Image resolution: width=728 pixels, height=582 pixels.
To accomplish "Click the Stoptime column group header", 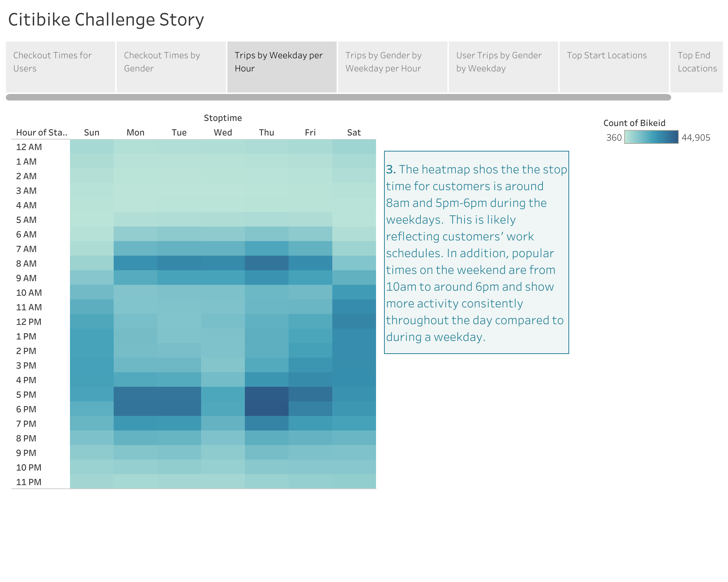I will point(223,118).
